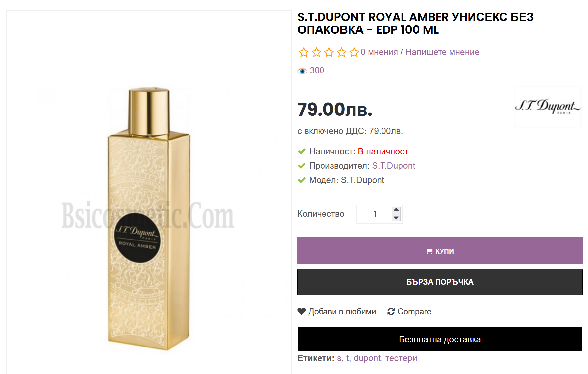Screen dimensions: 588x374
Task: Open the perfume bottle product image
Action: pyautogui.click(x=149, y=219)
